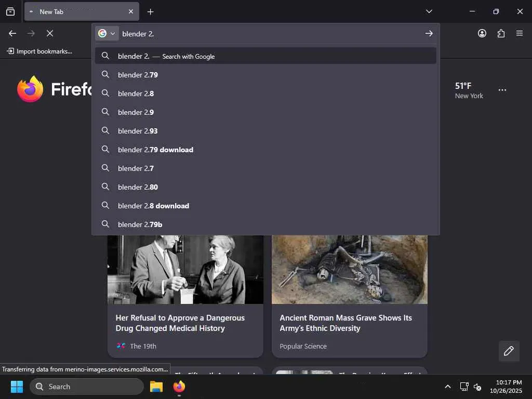
Task: Open the Firefox View icon in tab bar
Action: pyautogui.click(x=10, y=11)
